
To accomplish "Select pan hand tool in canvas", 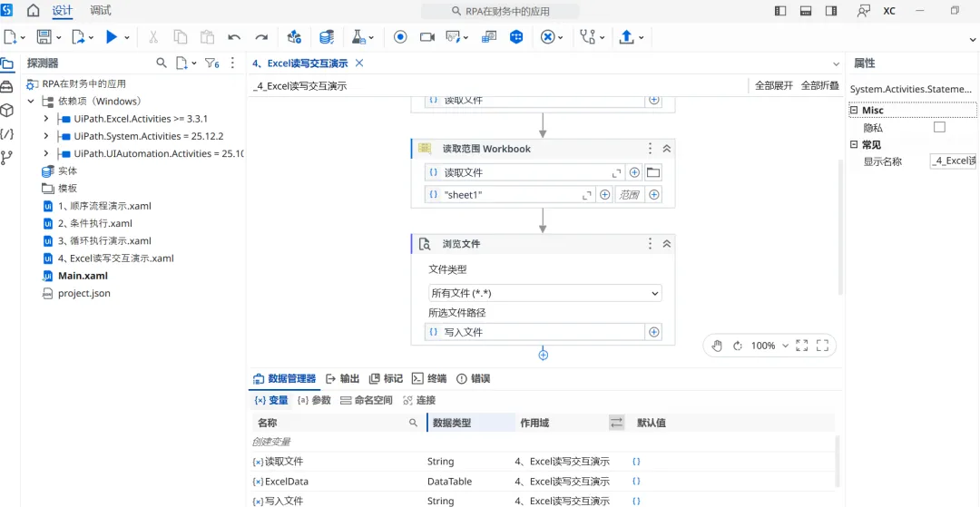I will (x=717, y=346).
